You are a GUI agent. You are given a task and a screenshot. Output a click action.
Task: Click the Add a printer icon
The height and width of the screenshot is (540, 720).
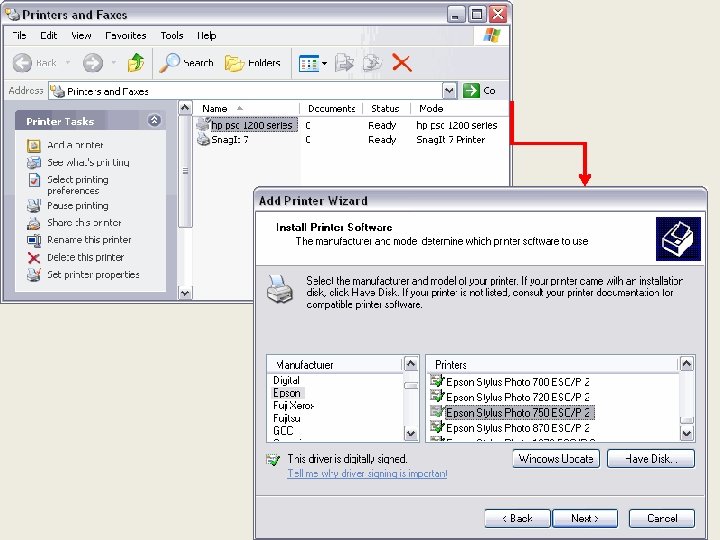(x=34, y=146)
